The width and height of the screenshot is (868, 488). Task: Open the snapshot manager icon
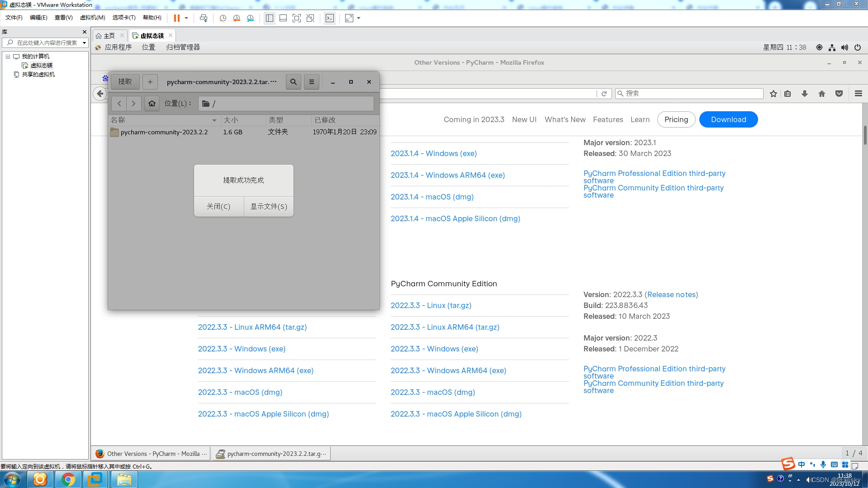tap(250, 18)
